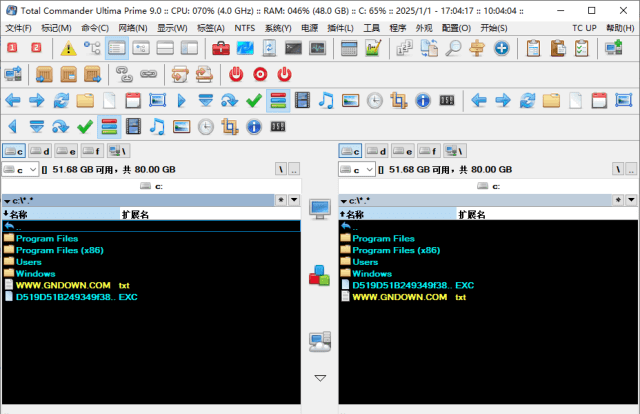This screenshot has width=640, height=414.
Task: Click the notepad with pencil icon
Action: click(x=373, y=48)
